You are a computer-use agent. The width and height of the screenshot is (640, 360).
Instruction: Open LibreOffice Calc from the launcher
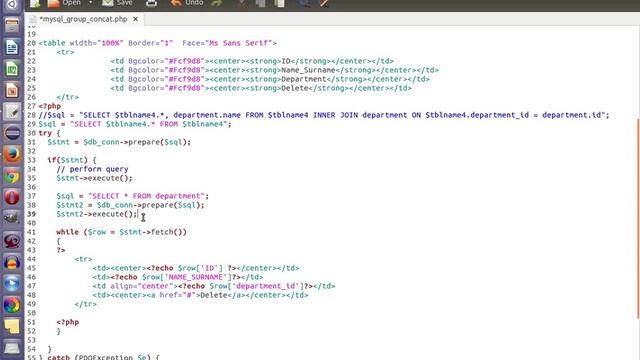pos(12,69)
